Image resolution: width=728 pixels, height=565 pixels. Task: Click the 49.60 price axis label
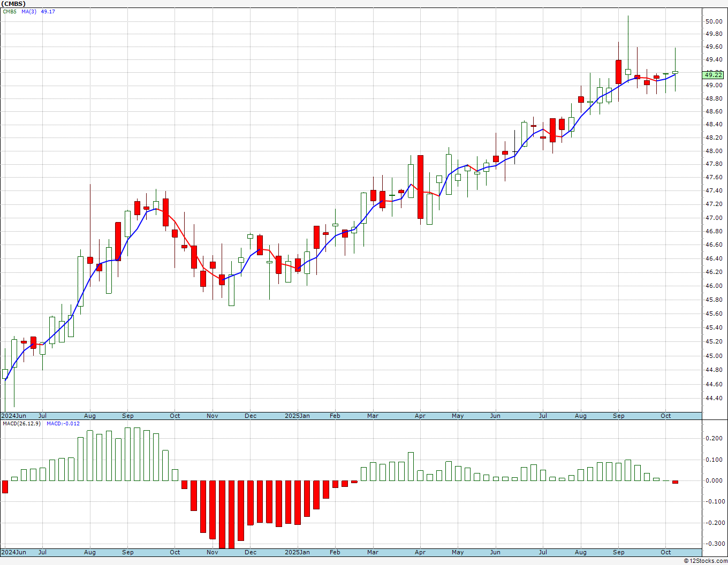click(714, 47)
